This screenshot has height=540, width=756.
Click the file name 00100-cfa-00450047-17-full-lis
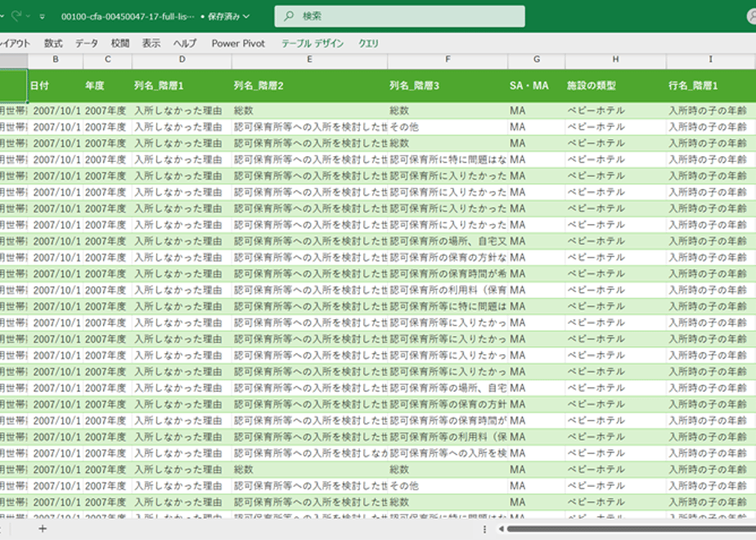(128, 16)
